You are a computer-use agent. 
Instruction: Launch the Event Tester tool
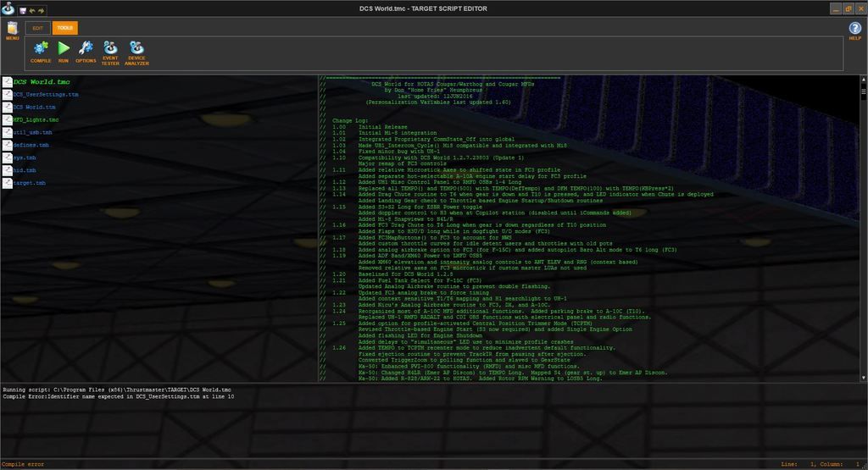pos(110,50)
